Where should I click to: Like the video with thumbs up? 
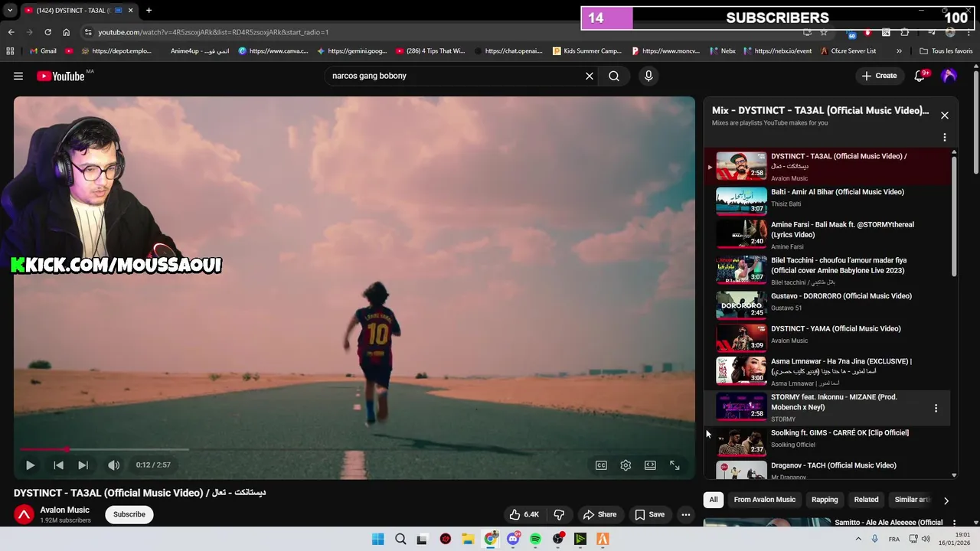tap(524, 514)
